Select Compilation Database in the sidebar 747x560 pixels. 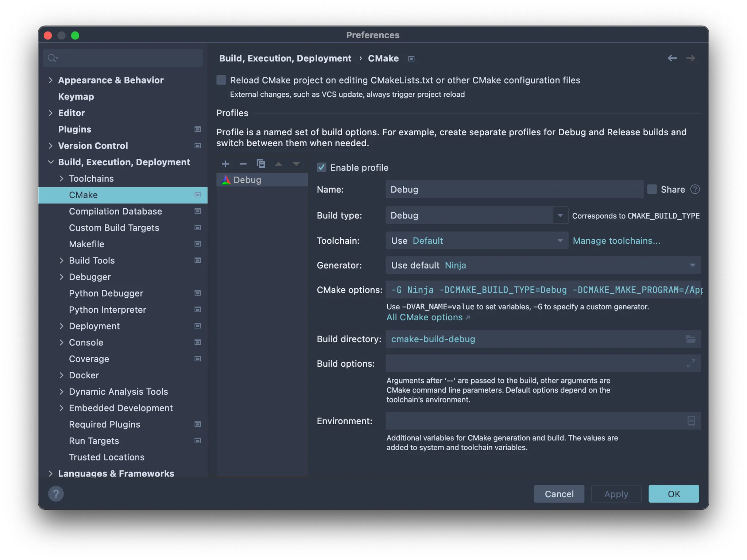click(x=115, y=212)
